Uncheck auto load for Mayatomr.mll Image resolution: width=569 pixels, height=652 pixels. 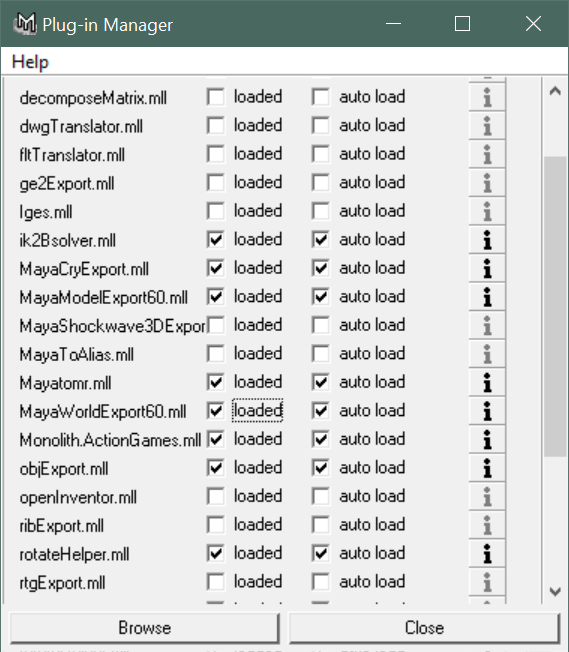click(x=321, y=382)
